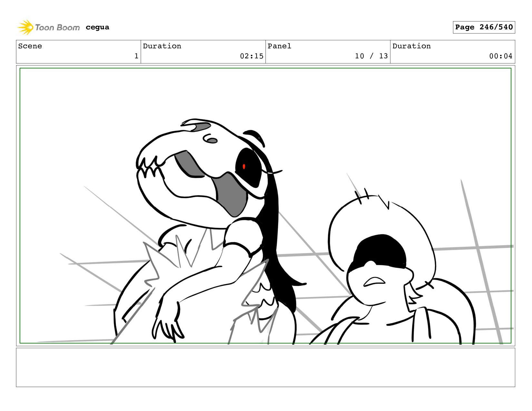532x411 pixels.
Task: Click the 'Toon Boom' wordmark text
Action: (57, 28)
